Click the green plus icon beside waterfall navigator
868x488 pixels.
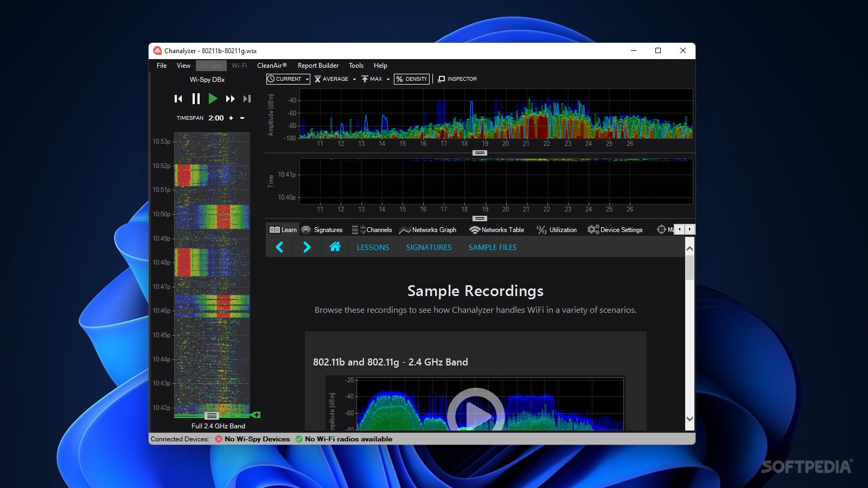pos(257,415)
